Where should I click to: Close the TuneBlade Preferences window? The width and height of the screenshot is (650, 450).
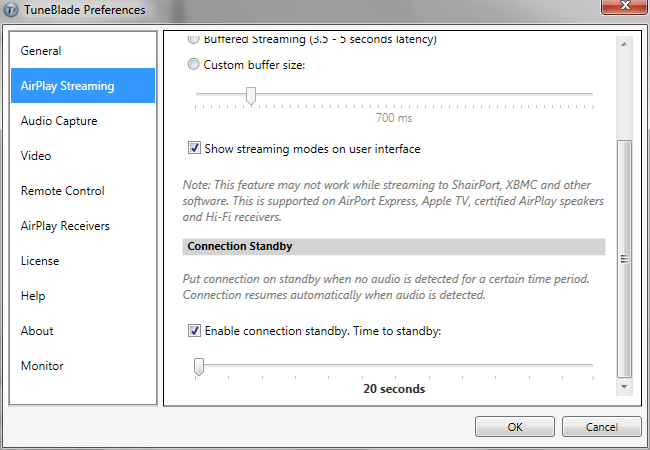(625, 6)
